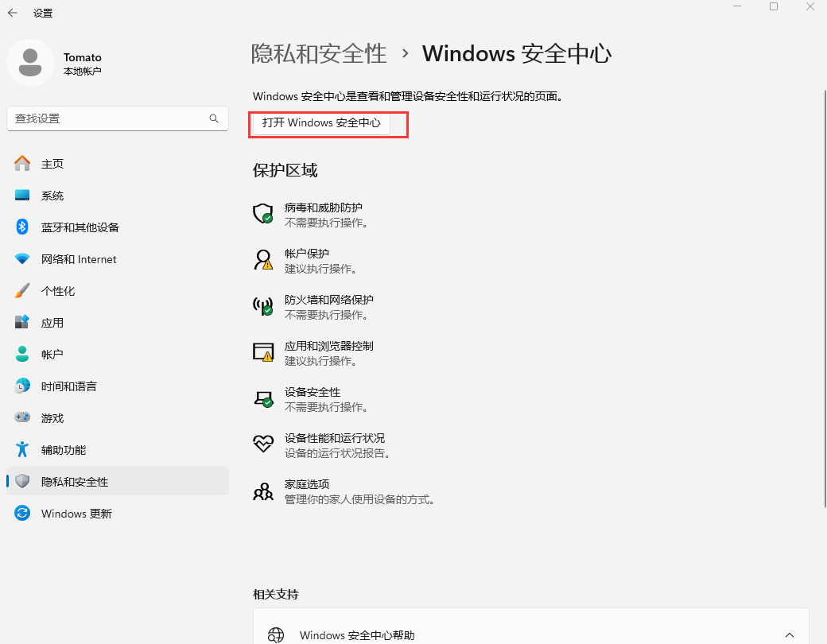Open 病毒和威胁防护 protection area
Screen dimensions: 827x644
[x=323, y=208]
